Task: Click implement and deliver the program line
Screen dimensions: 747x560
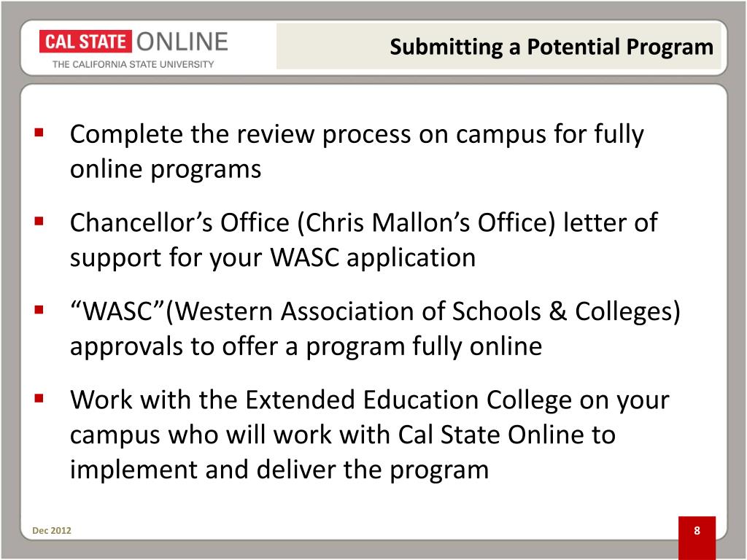Action: (x=279, y=470)
